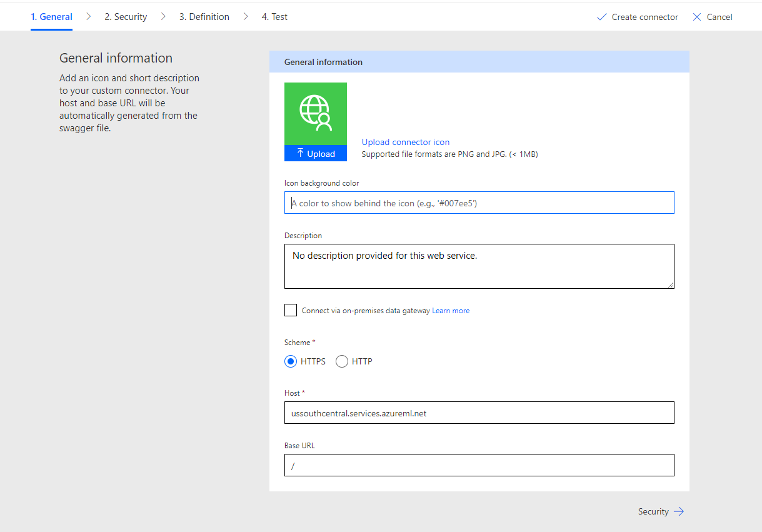The height and width of the screenshot is (532, 762).
Task: Click the Icon background color field
Action: point(479,202)
